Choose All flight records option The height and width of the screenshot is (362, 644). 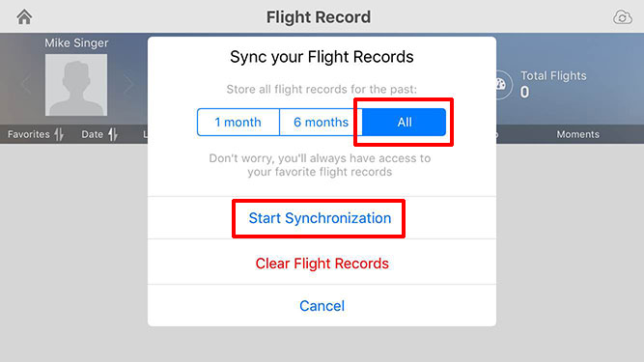[405, 122]
